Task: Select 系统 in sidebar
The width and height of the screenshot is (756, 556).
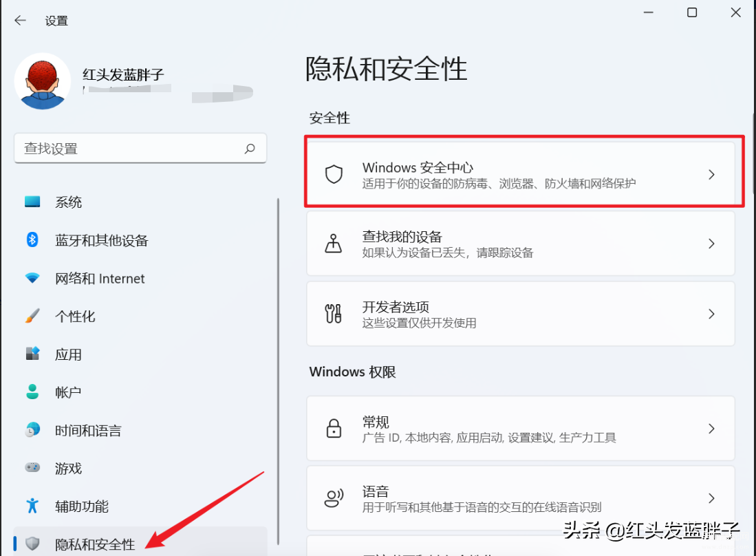Action: click(68, 202)
